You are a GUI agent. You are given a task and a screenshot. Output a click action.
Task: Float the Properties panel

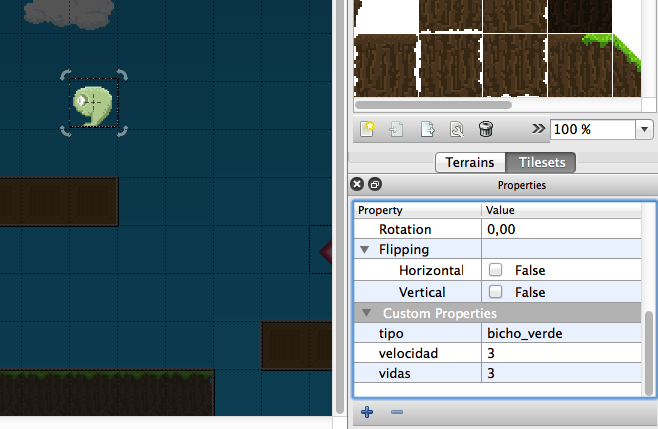point(375,184)
